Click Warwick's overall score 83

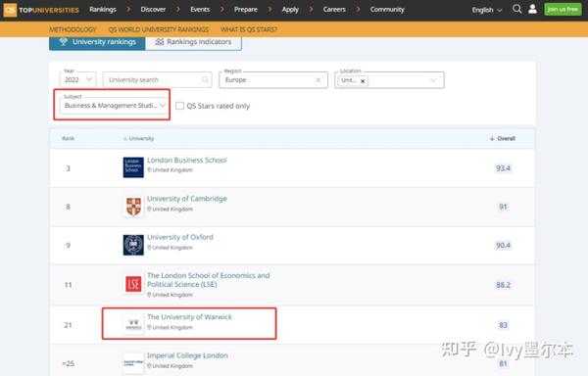pos(503,325)
